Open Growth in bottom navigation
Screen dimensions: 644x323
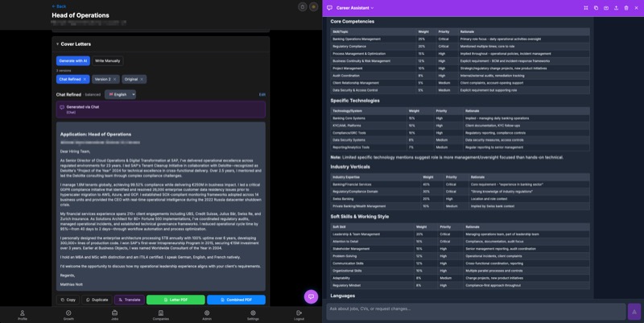coord(68,315)
